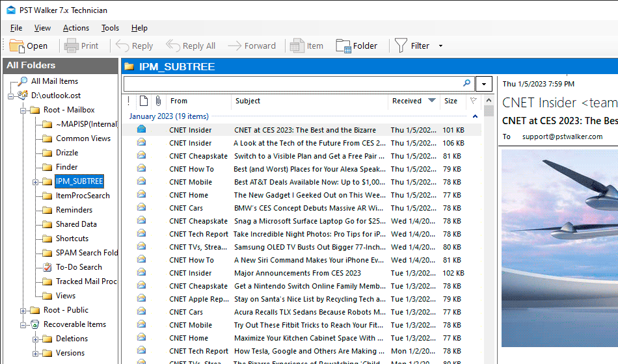Open the Samsung OLED TV Busts Out message
Image resolution: width=618 pixels, height=364 pixels.
click(x=301, y=247)
